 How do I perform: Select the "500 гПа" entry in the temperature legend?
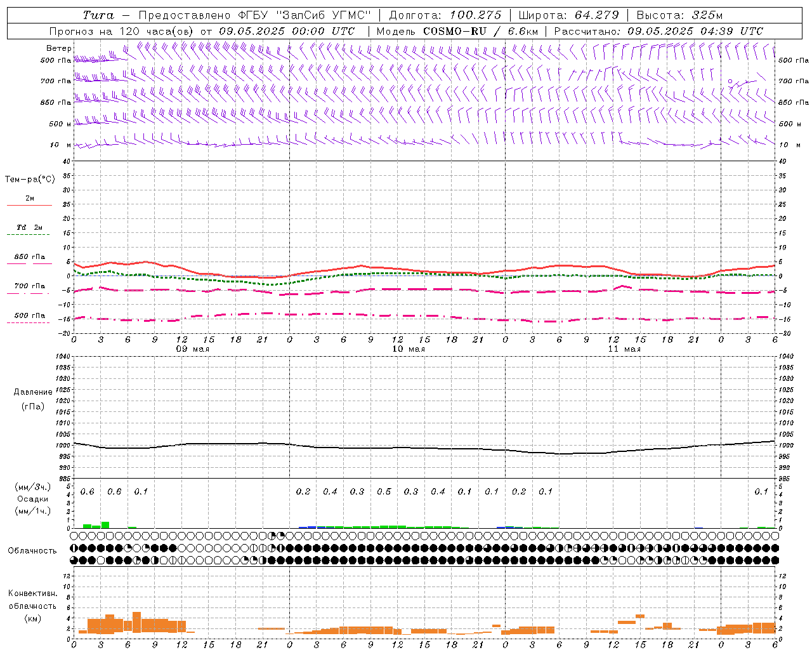click(30, 315)
